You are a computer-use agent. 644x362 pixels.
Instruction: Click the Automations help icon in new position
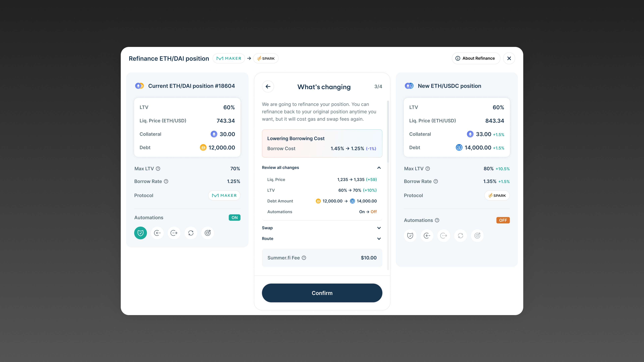click(437, 220)
